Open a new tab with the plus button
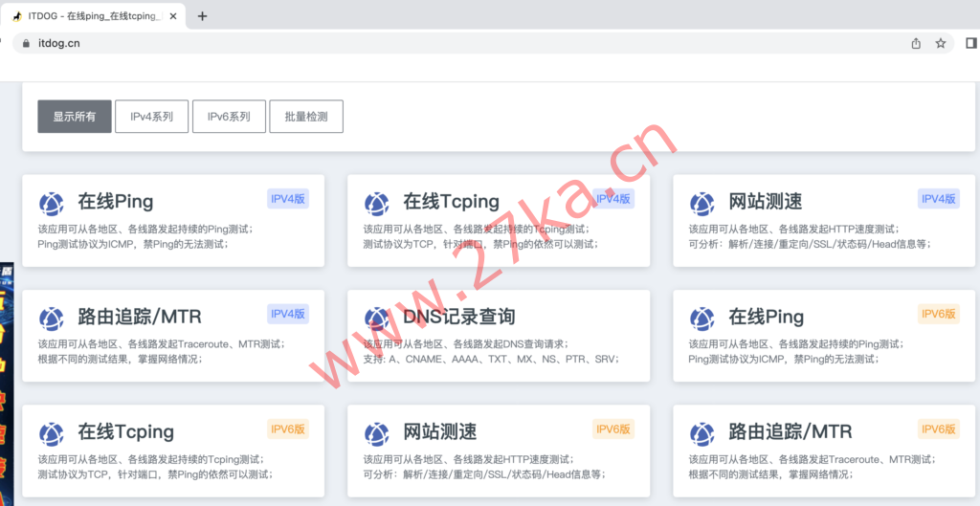Viewport: 980px width, 506px height. 202,16
